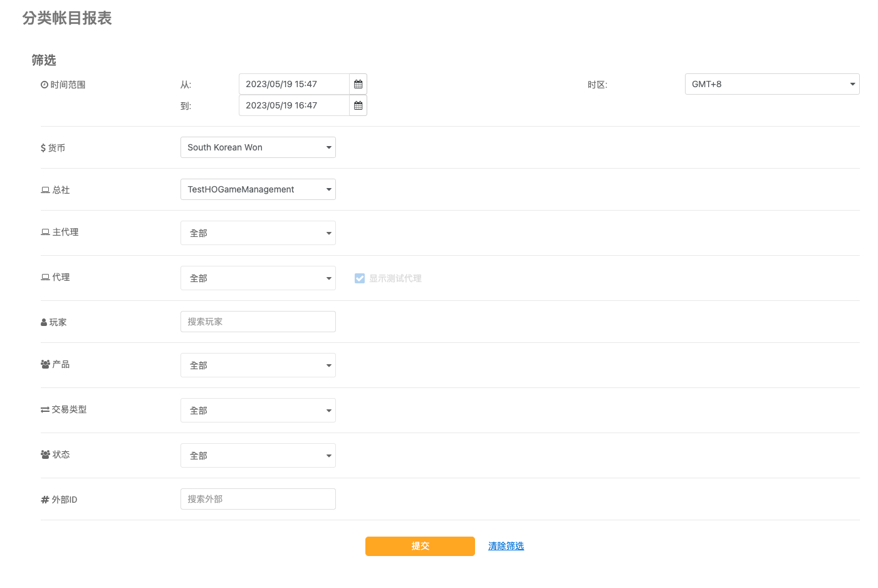Open calendar picker for start date

(x=358, y=84)
